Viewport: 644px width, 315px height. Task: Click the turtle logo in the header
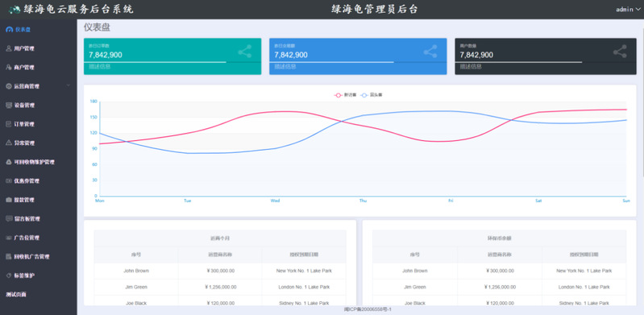(15, 10)
